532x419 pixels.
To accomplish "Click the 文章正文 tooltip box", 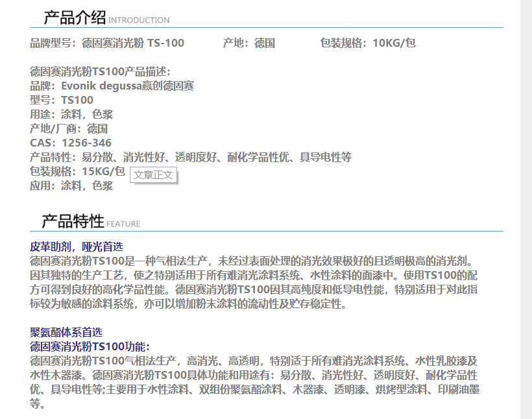I will 154,174.
